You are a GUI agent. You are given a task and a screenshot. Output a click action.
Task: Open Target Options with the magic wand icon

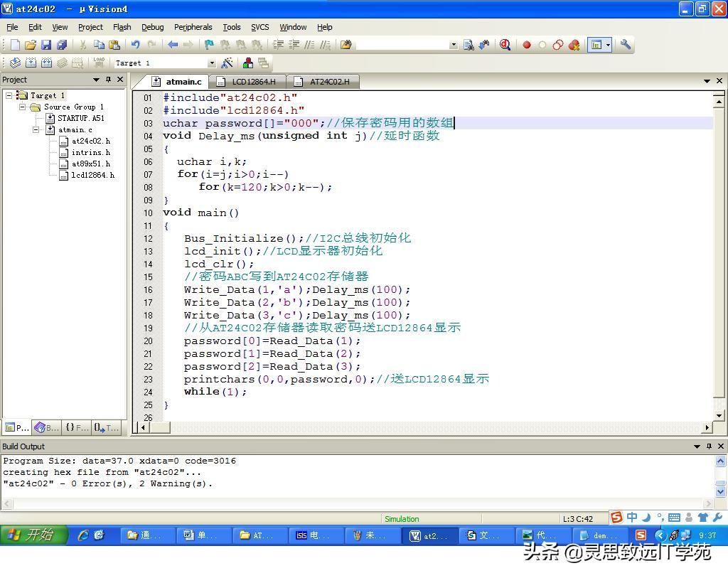[227, 63]
